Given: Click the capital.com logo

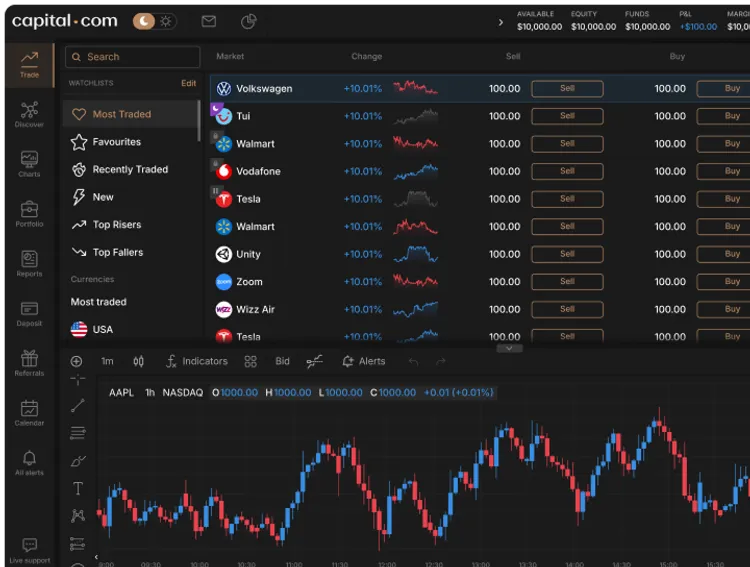Looking at the screenshot, I should 65,21.
